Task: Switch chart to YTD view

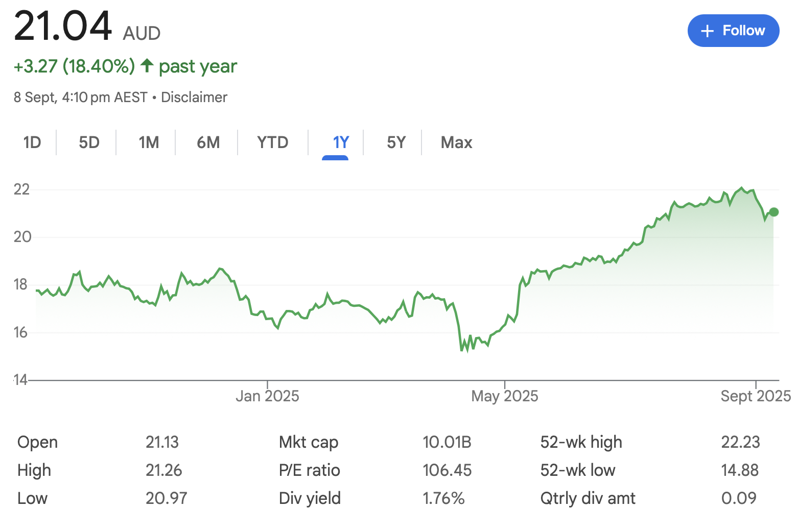Action: [272, 142]
